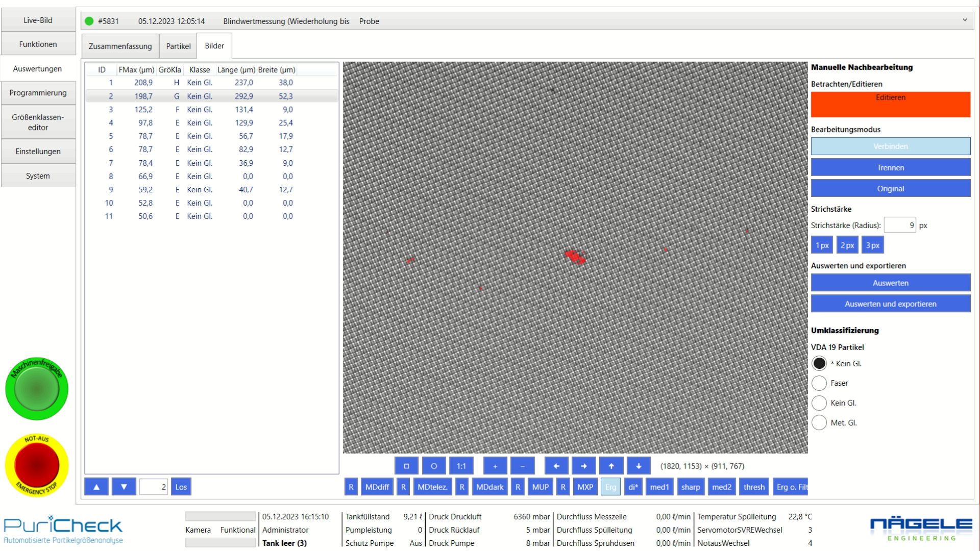Pan image left with arrow button
The height and width of the screenshot is (551, 980).
click(556, 466)
